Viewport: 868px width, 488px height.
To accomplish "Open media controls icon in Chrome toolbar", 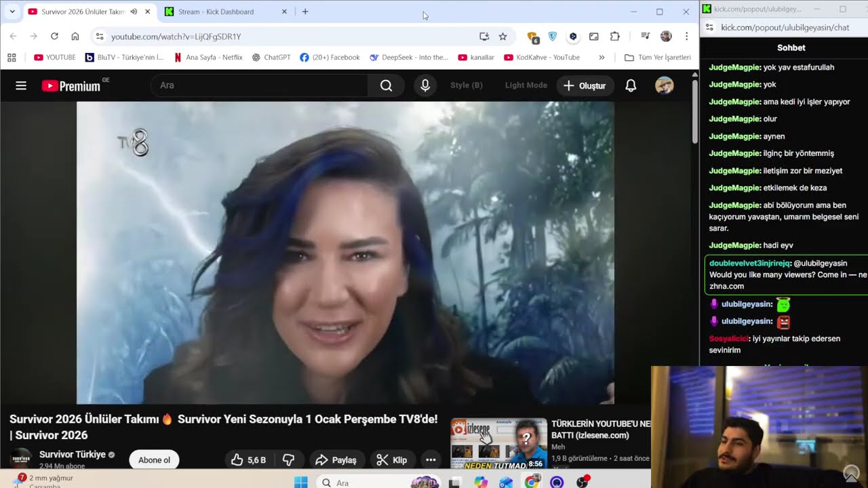I will [645, 37].
